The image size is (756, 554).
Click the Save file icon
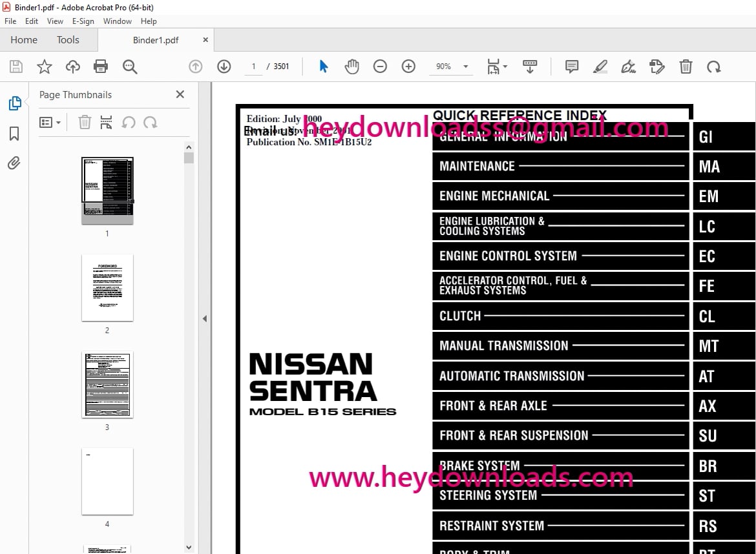coord(16,67)
